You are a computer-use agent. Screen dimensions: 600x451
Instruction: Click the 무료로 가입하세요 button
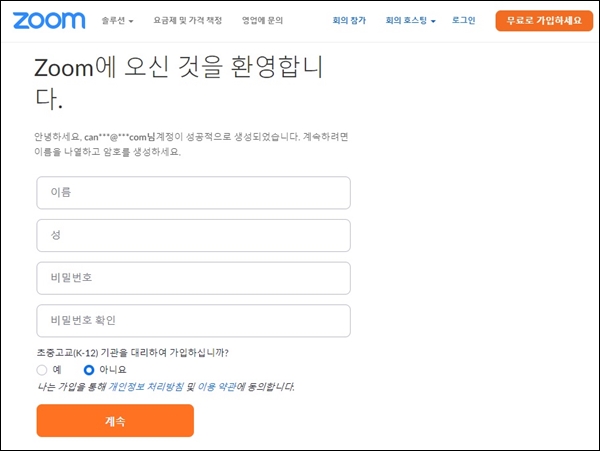click(544, 21)
